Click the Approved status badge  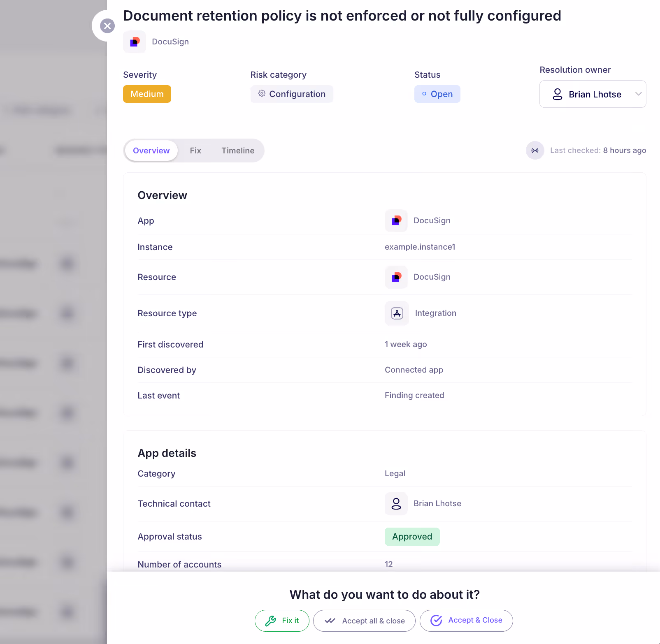(412, 537)
